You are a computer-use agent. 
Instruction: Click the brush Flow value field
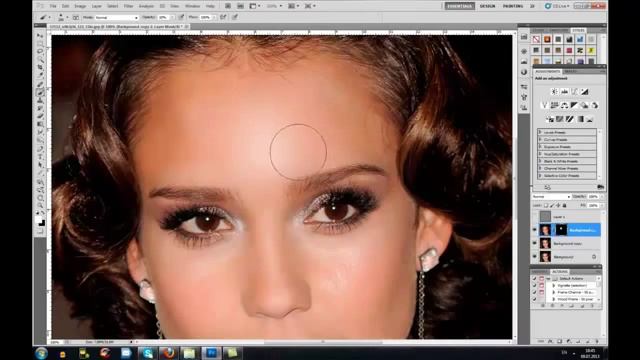tap(206, 18)
